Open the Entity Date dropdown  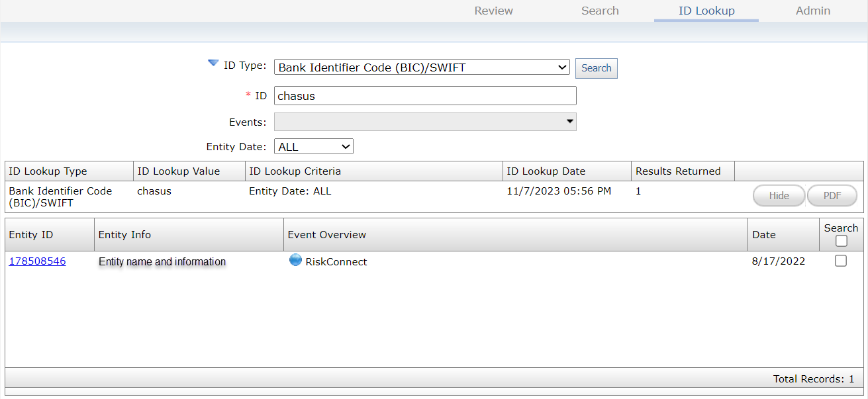tap(314, 147)
